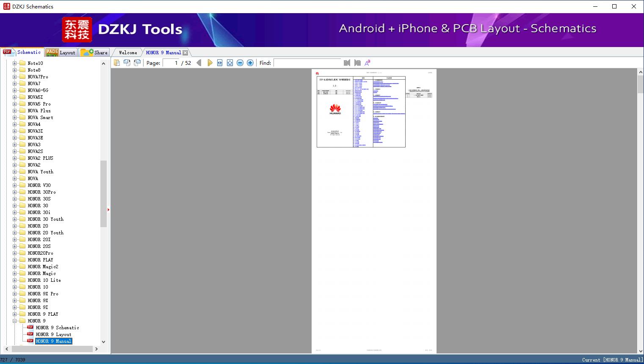Viewport: 644px width, 364px height.
Task: Open HONOR 9 Schematic file
Action: click(57, 328)
